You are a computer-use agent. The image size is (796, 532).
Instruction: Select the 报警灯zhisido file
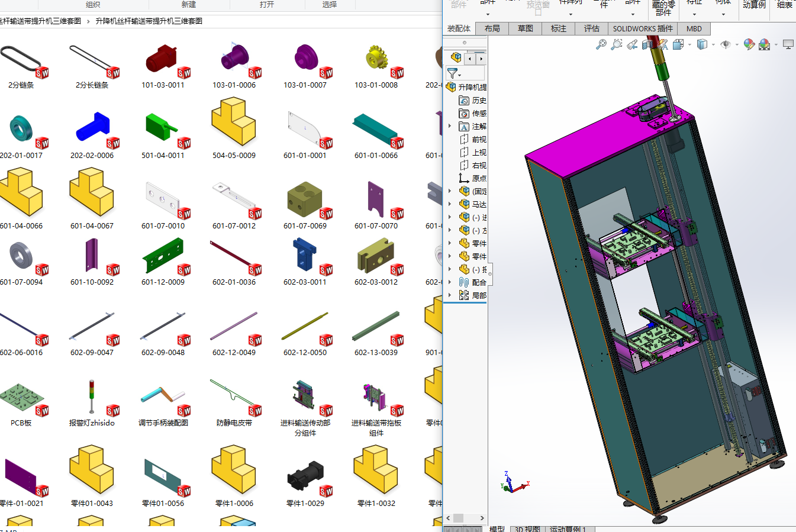click(92, 403)
